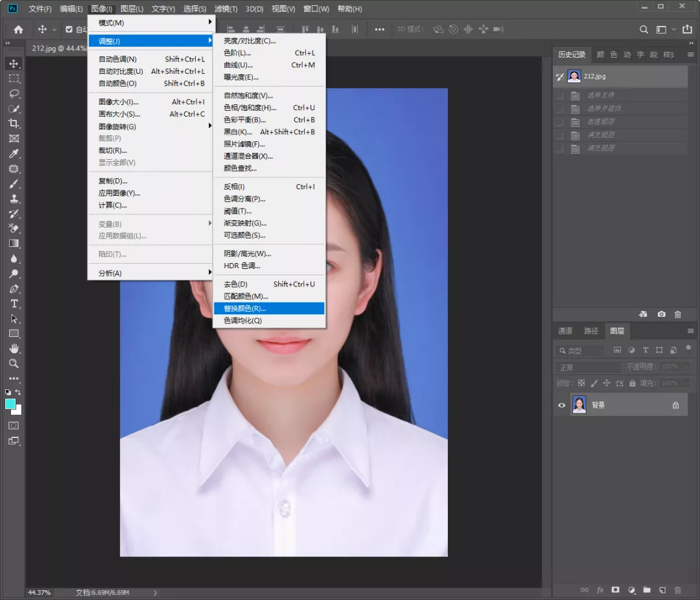Activate the Hand tool

14,349
